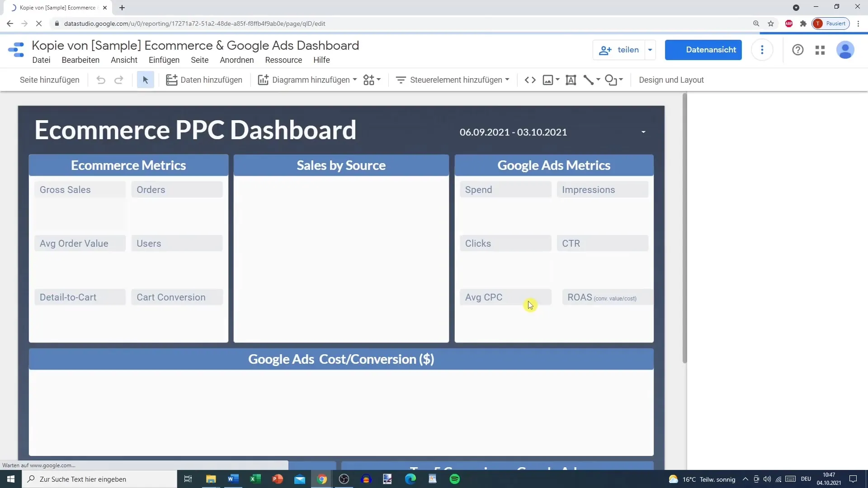Image resolution: width=868 pixels, height=488 pixels.
Task: Open the Google account avatar
Action: click(x=845, y=50)
